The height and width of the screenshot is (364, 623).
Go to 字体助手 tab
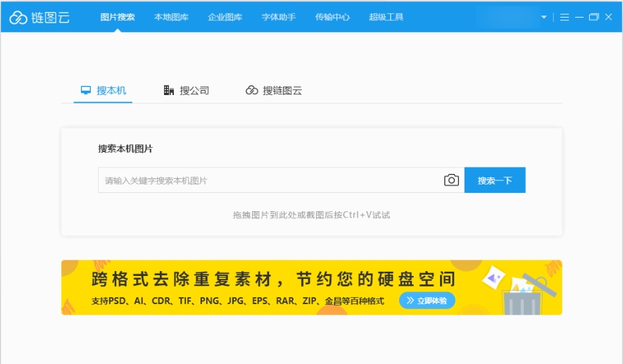279,17
